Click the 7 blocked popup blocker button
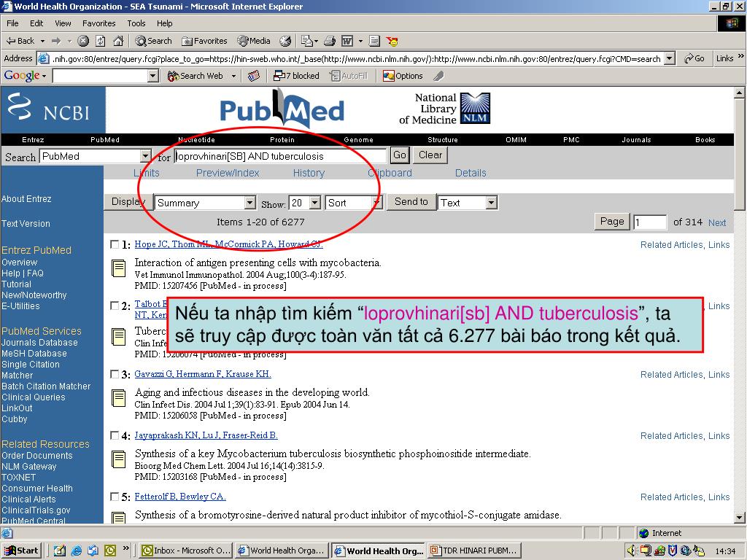 [296, 76]
